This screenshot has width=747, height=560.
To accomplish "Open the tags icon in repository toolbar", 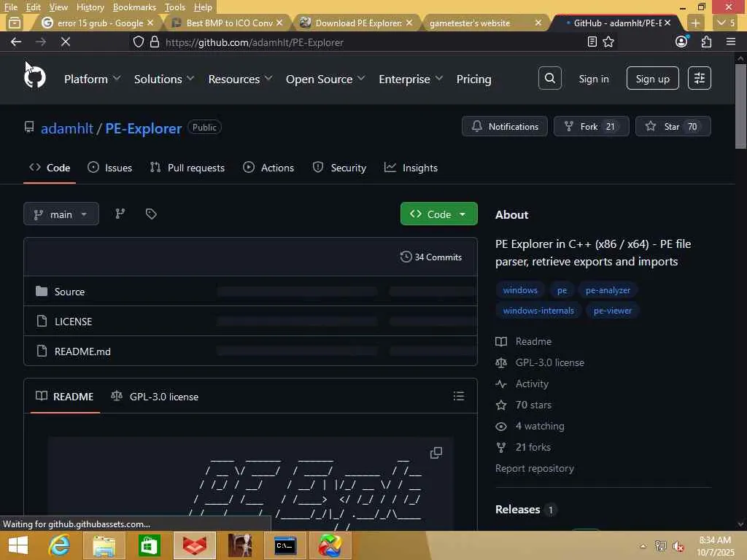I will click(151, 214).
